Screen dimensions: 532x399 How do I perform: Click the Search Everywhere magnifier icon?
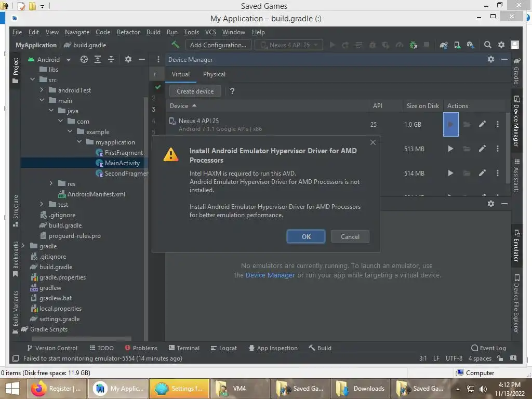point(487,45)
